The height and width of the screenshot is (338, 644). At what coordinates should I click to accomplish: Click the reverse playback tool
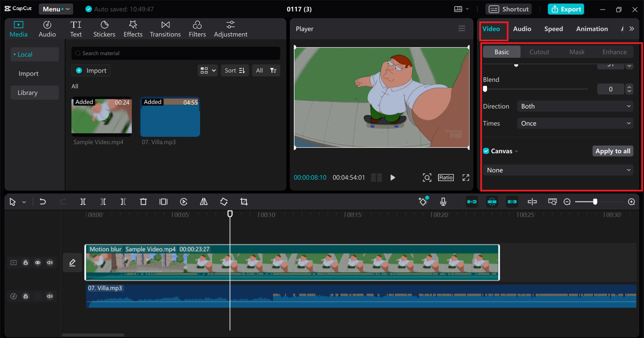tap(184, 202)
